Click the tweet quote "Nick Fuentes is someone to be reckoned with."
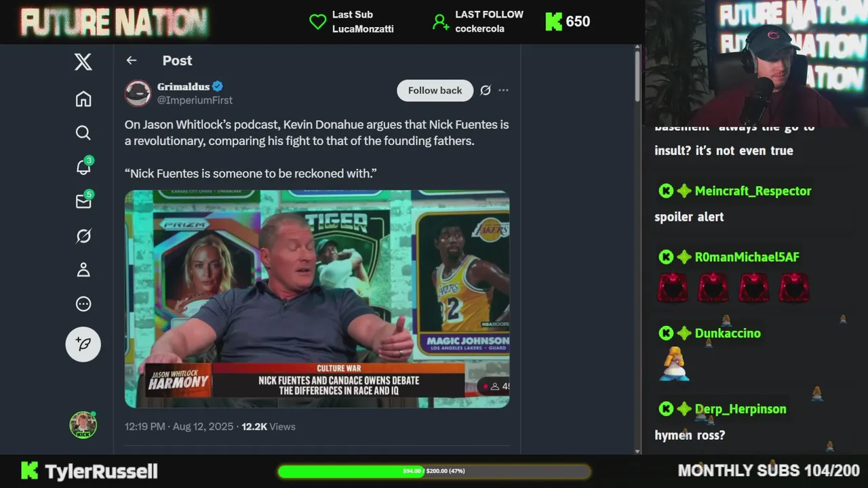The width and height of the screenshot is (868, 488). tap(250, 174)
